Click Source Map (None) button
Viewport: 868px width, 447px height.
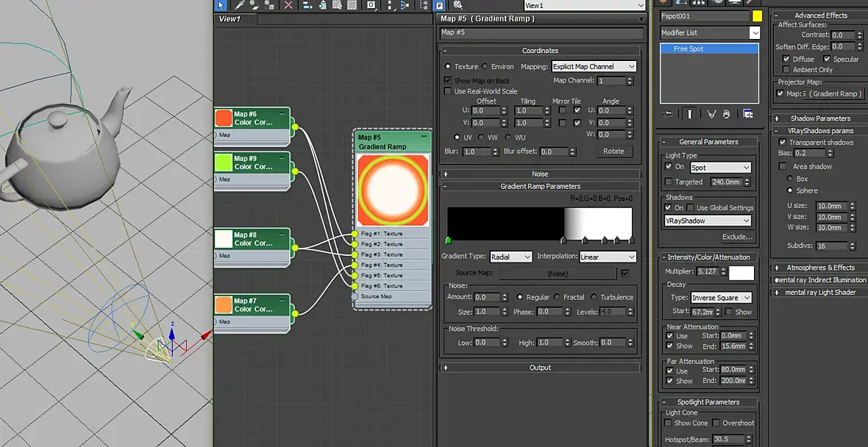tap(558, 273)
